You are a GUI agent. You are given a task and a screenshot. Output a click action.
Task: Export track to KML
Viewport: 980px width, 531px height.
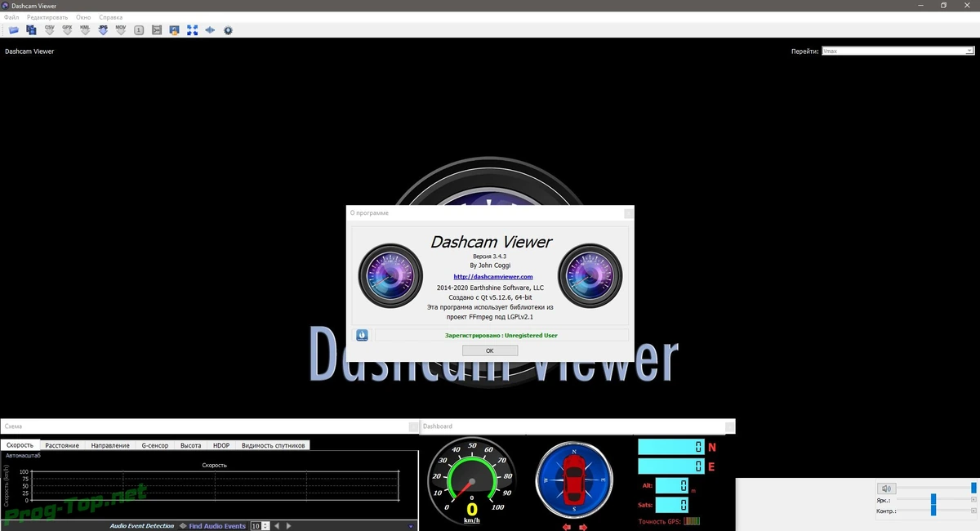85,29
